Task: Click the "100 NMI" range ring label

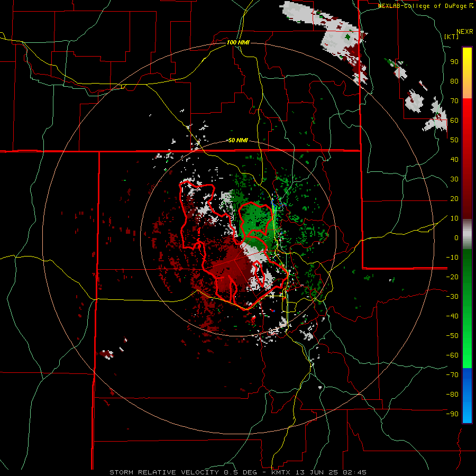Action: [238, 42]
